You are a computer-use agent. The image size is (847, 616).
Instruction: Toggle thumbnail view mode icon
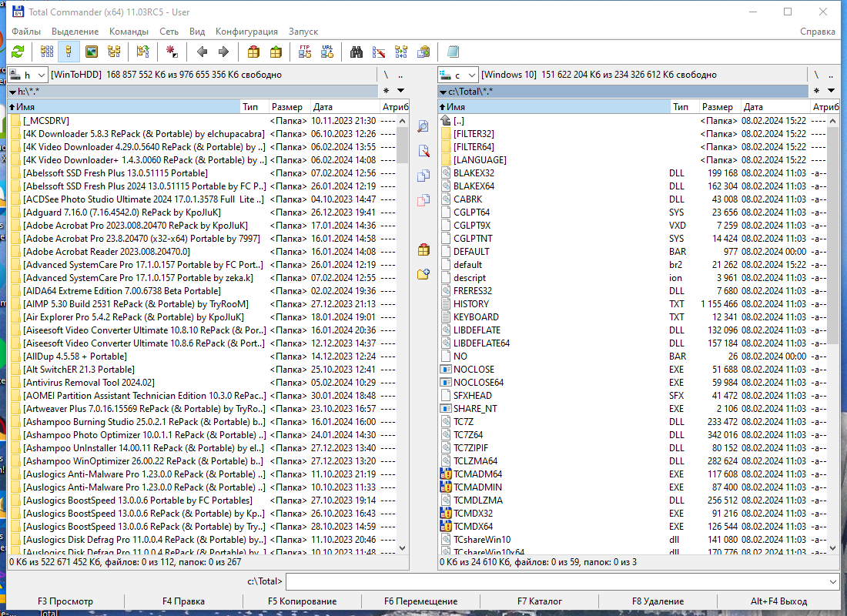coord(92,52)
